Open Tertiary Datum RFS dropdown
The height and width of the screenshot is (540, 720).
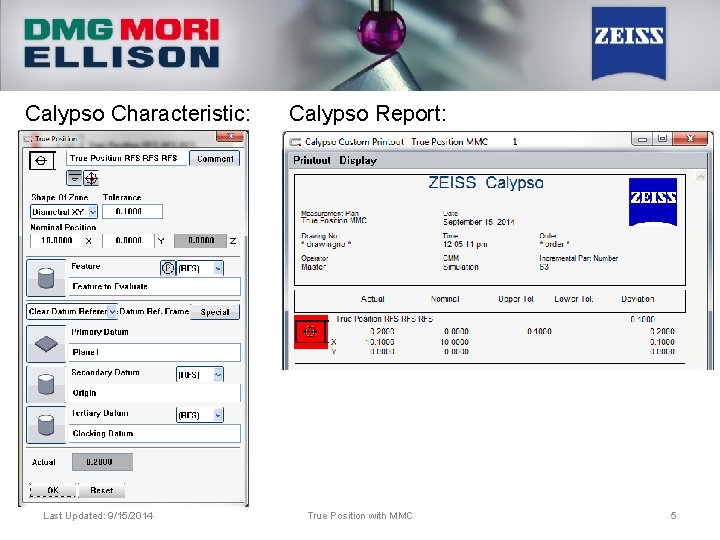218,415
